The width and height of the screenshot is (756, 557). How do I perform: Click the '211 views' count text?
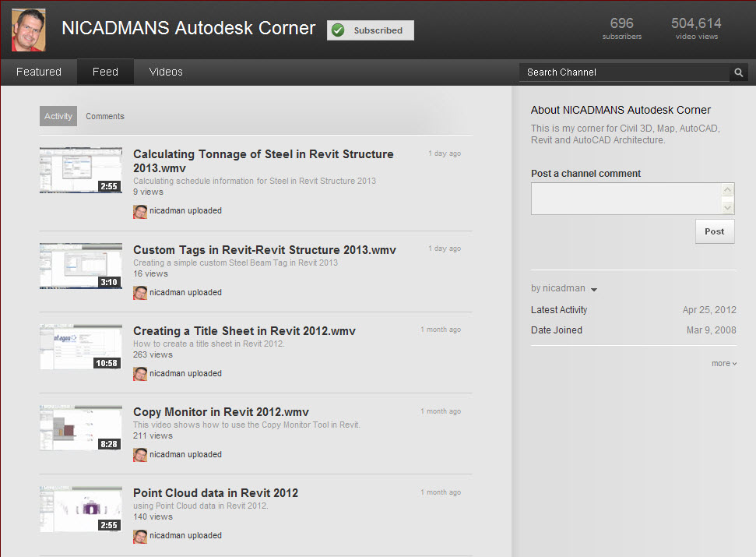153,436
